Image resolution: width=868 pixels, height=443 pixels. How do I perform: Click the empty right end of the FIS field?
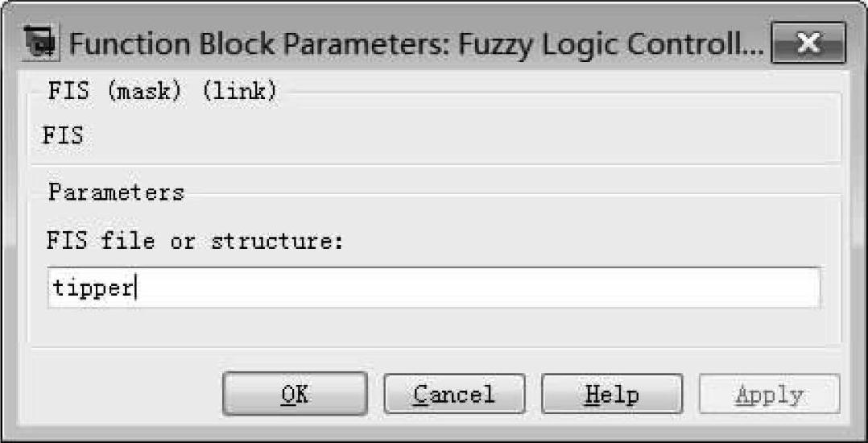pyautogui.click(x=725, y=288)
